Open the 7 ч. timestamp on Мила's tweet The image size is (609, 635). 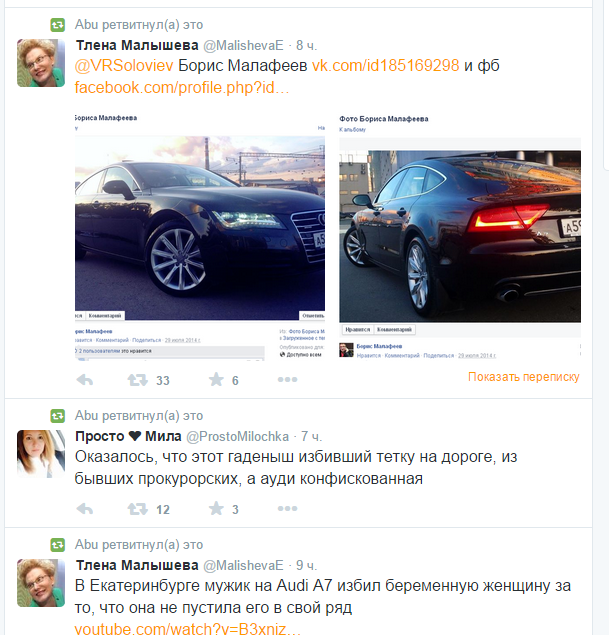[x=311, y=436]
